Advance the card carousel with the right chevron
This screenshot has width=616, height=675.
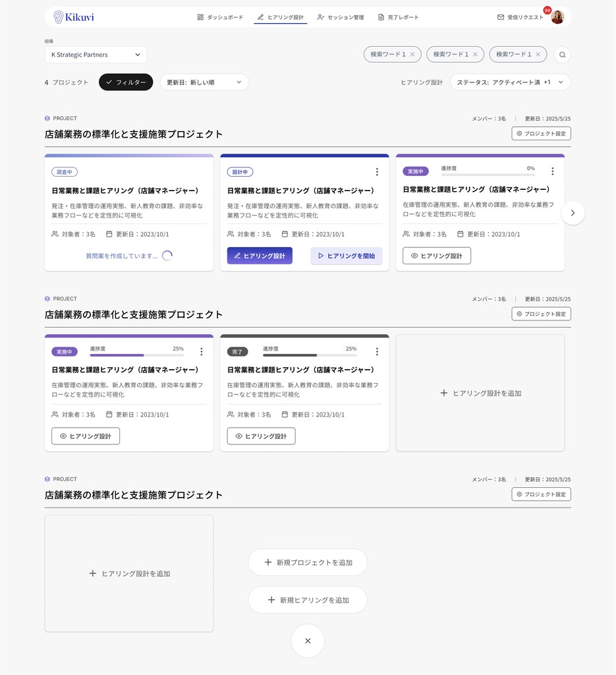(x=573, y=213)
